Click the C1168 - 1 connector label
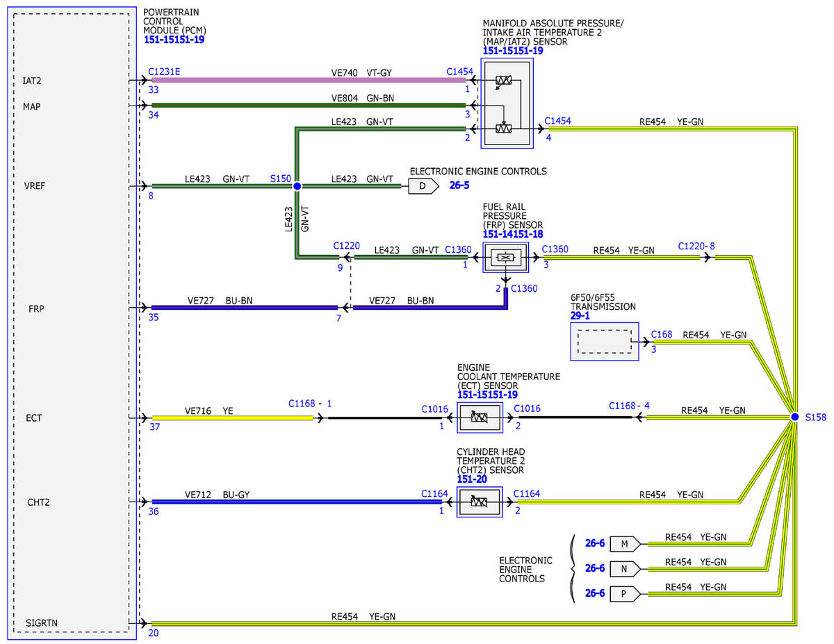834x644 pixels. (x=310, y=403)
